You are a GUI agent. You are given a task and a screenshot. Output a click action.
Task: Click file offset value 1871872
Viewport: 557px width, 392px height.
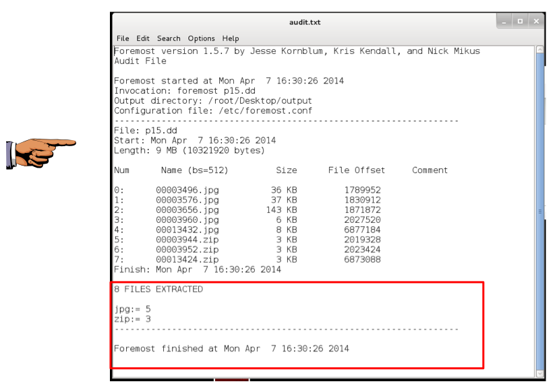(362, 210)
